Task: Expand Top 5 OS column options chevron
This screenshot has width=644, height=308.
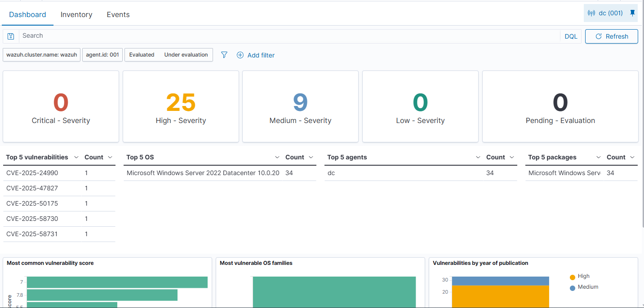Action: point(277,157)
